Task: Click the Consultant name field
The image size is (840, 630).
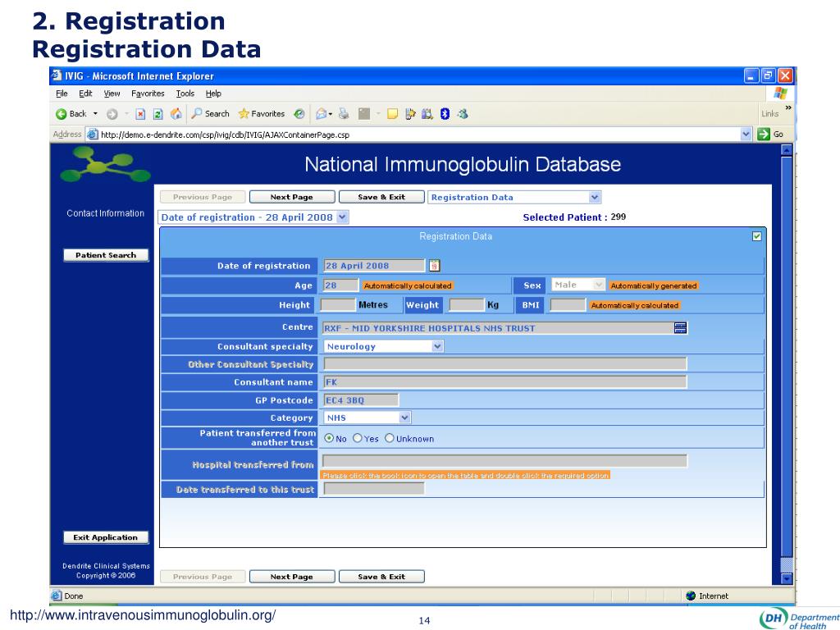Action: click(504, 382)
